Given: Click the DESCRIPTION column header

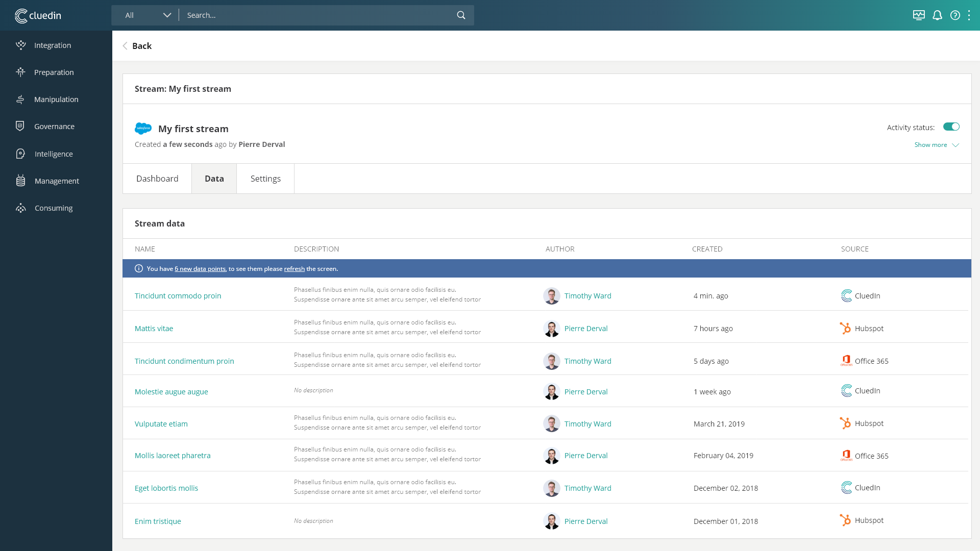Looking at the screenshot, I should point(316,249).
